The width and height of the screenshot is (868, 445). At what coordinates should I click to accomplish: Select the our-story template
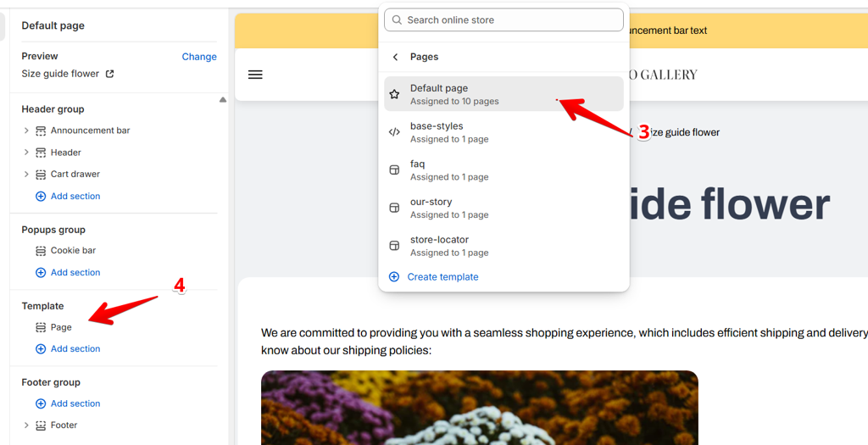[504, 209]
